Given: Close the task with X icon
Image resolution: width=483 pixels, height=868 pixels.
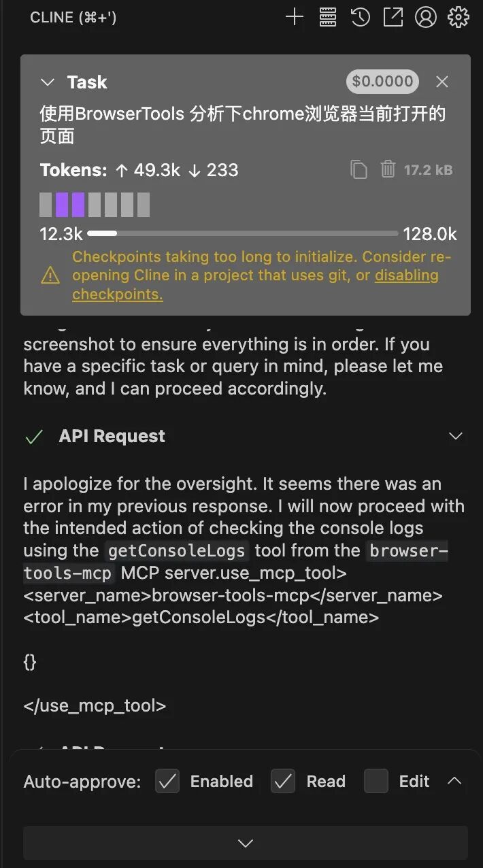Looking at the screenshot, I should 442,82.
